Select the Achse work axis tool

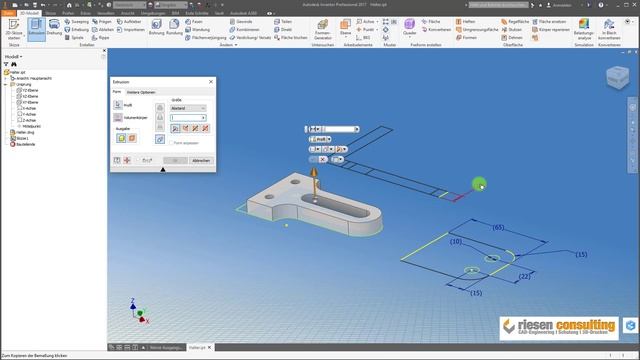click(366, 22)
